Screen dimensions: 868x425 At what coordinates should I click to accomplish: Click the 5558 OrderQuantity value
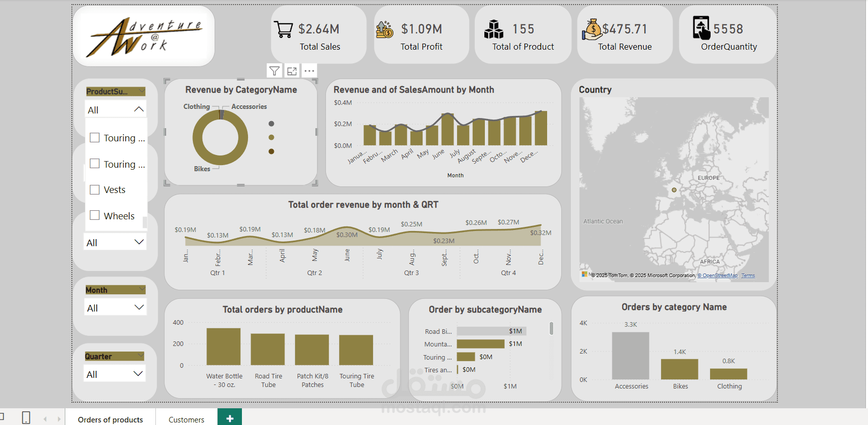pyautogui.click(x=728, y=29)
